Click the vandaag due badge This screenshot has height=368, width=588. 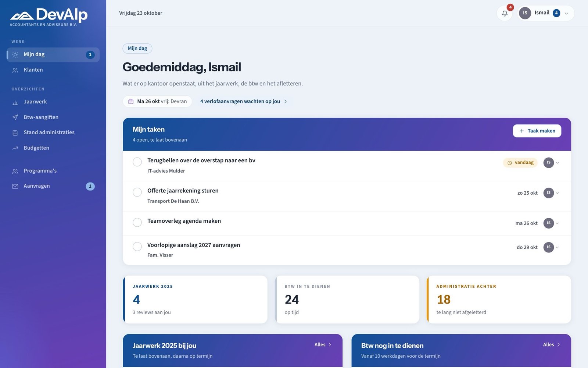click(x=520, y=163)
